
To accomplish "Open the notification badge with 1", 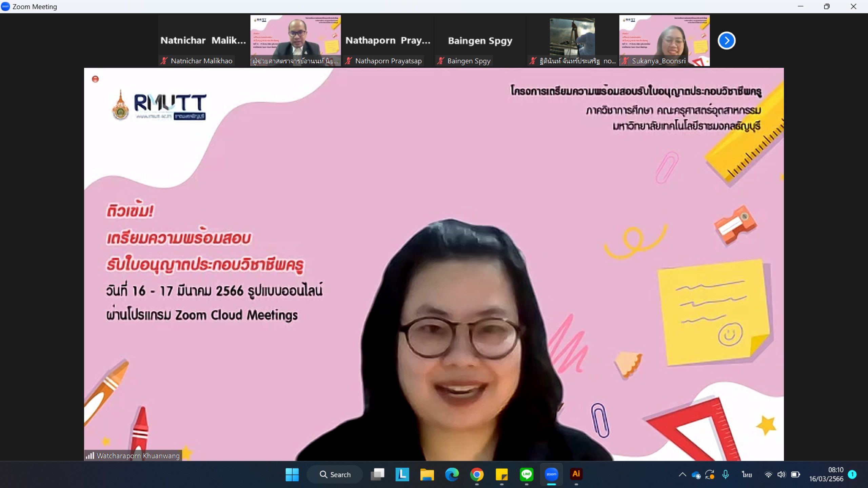I will click(x=852, y=474).
